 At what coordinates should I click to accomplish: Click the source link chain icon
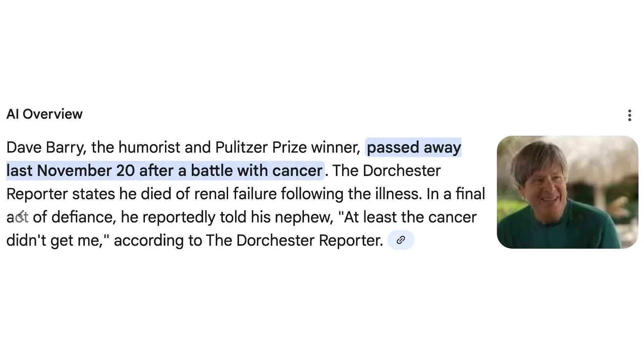[x=401, y=240]
